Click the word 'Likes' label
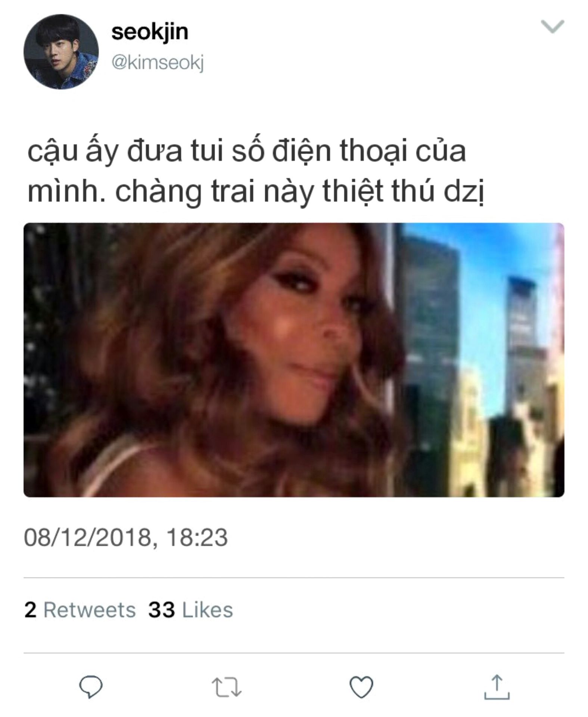Image resolution: width=588 pixels, height=717 pixels. click(x=208, y=610)
